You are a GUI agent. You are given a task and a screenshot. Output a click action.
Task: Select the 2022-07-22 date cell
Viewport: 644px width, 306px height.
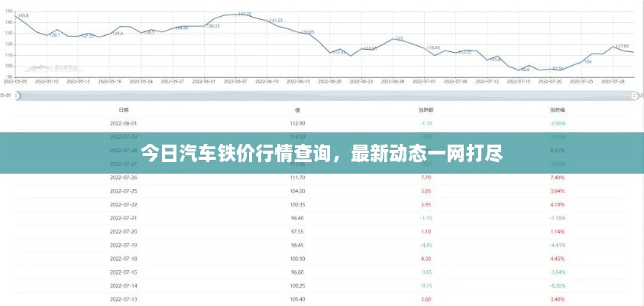123,204
